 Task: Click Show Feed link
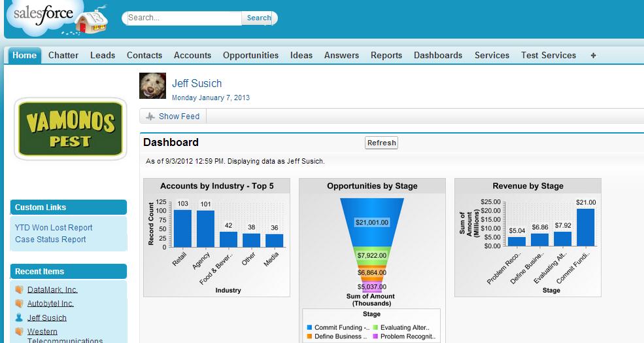coord(179,117)
